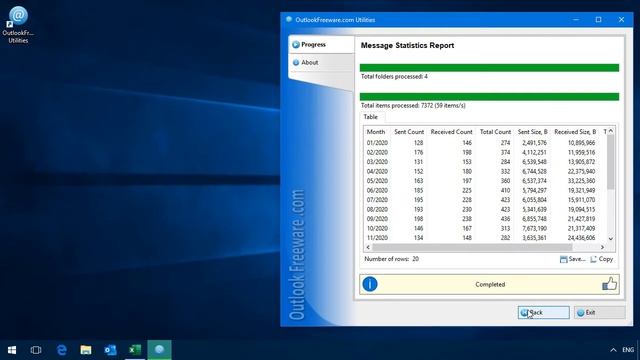Maximize the OutlookFreeware Utilities window
640x360 pixels.
coord(598,20)
